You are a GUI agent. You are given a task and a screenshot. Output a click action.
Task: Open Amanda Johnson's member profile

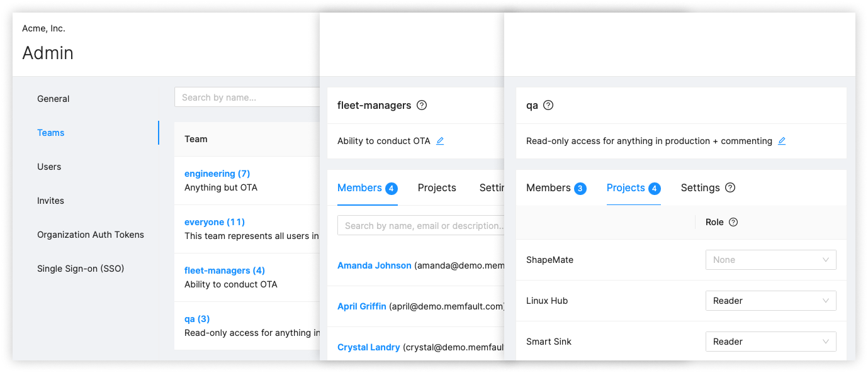tap(375, 265)
